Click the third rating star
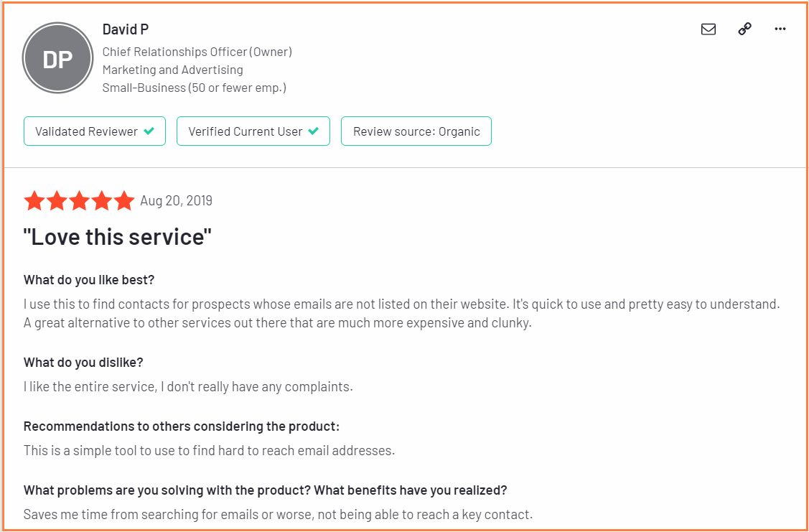 pos(79,200)
